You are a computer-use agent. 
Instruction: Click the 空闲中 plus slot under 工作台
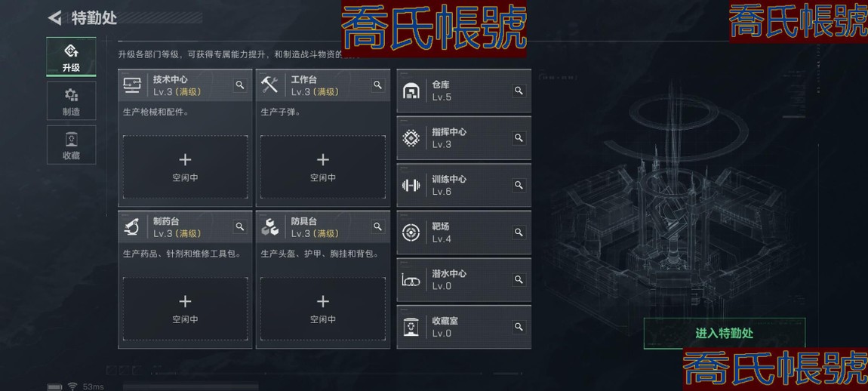point(323,167)
